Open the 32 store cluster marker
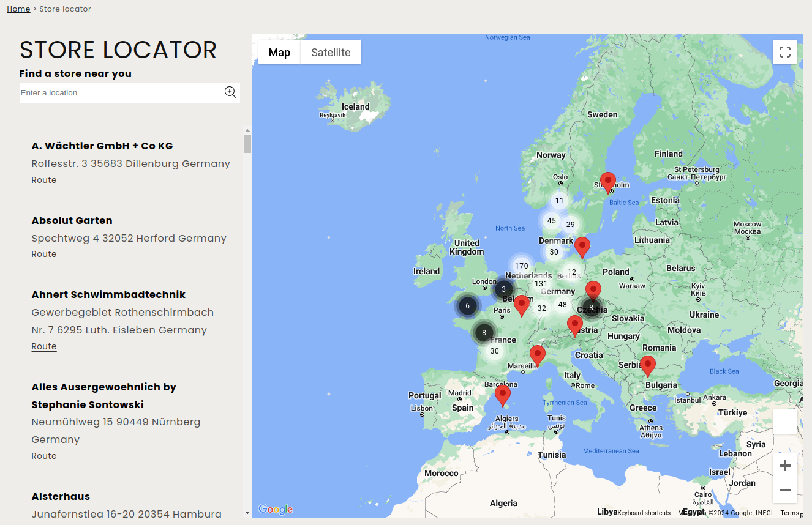The height and width of the screenshot is (525, 812). click(542, 308)
